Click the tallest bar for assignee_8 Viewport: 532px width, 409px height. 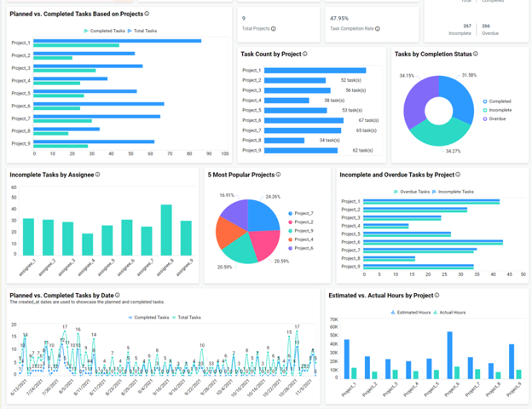click(x=166, y=230)
